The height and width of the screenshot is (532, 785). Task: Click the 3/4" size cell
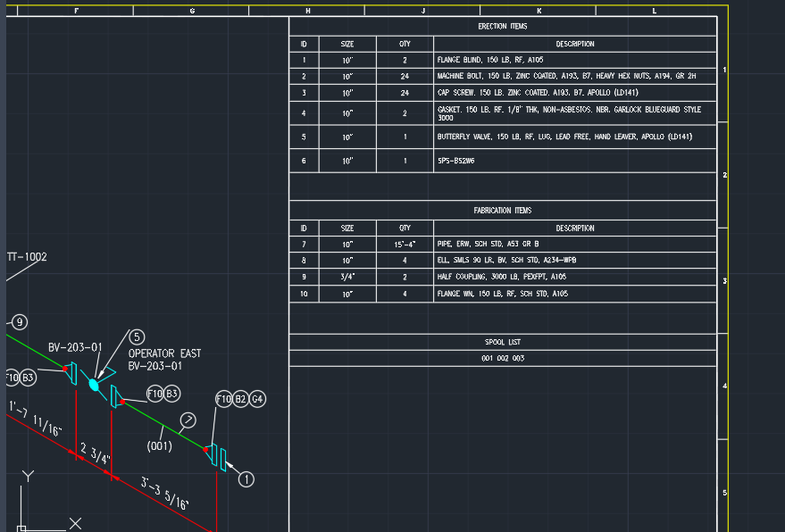(347, 277)
